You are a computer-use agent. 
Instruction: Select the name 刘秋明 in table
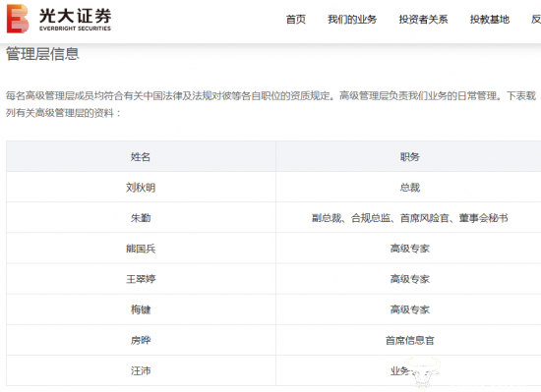point(141,188)
